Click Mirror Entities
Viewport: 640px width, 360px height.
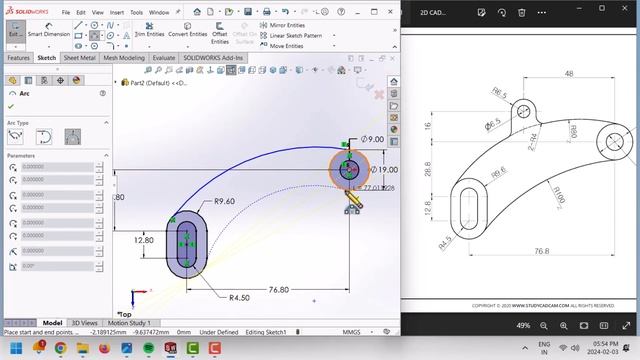pyautogui.click(x=282, y=25)
